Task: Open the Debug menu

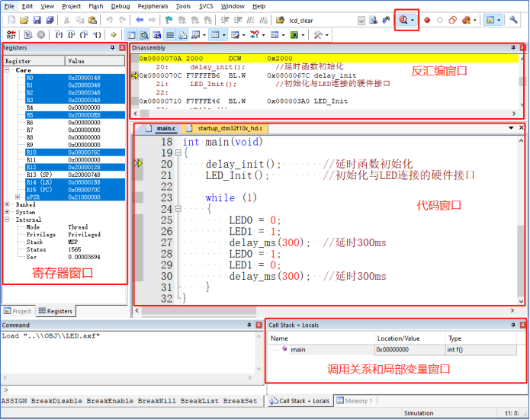Action: click(x=120, y=6)
